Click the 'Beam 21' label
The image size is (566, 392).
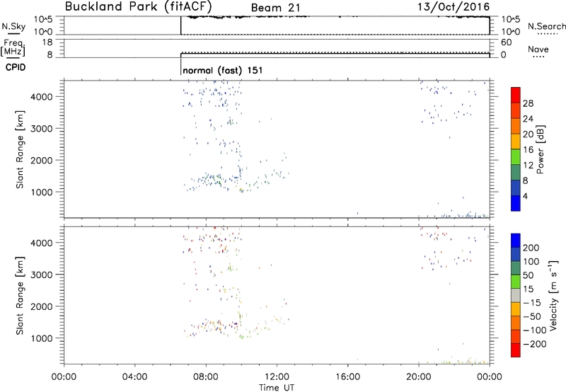coord(276,8)
